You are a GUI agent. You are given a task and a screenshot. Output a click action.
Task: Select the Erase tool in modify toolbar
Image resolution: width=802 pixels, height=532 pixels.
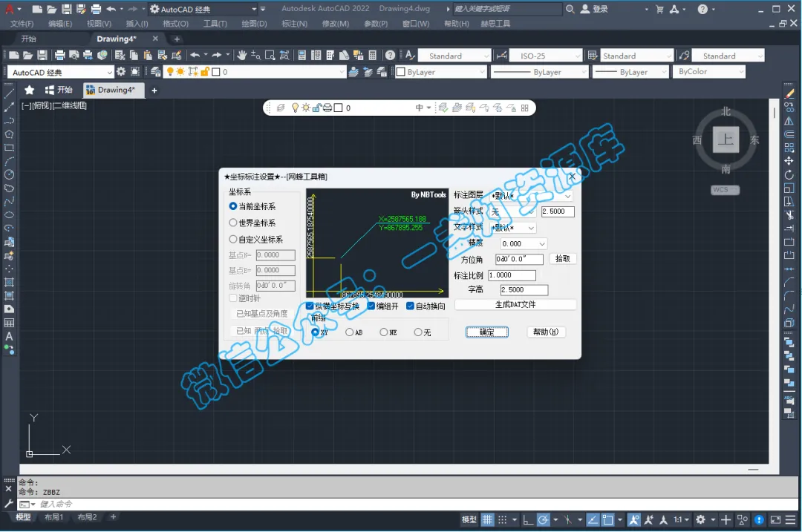[x=789, y=94]
